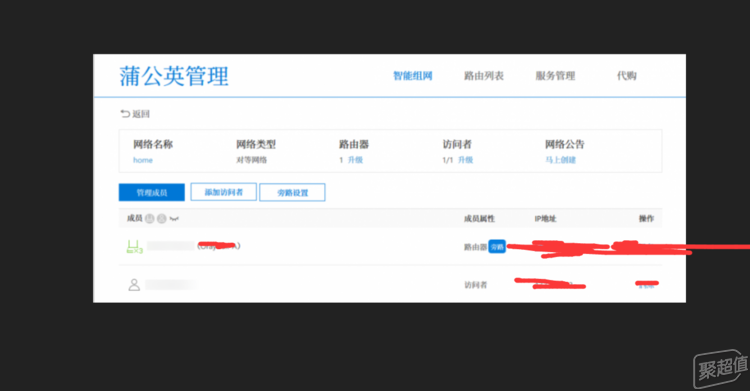Click the 旁路设置 button
750x391 pixels.
pyautogui.click(x=292, y=192)
